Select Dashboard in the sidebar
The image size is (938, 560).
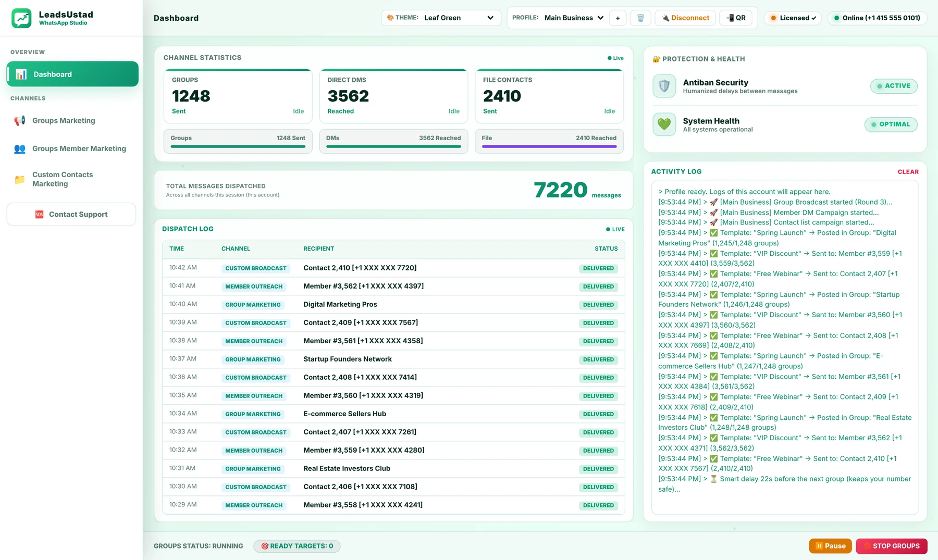click(72, 74)
